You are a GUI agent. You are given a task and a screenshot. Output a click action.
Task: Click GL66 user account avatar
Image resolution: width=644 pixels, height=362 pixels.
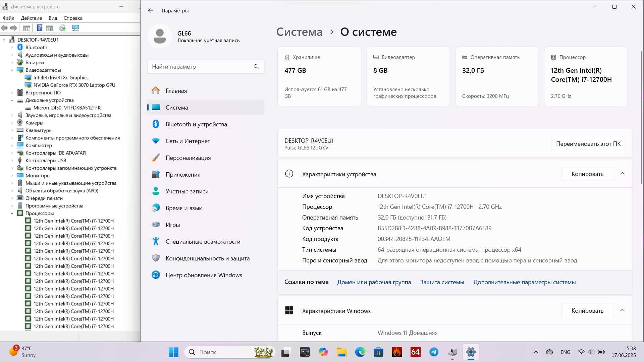click(x=160, y=36)
